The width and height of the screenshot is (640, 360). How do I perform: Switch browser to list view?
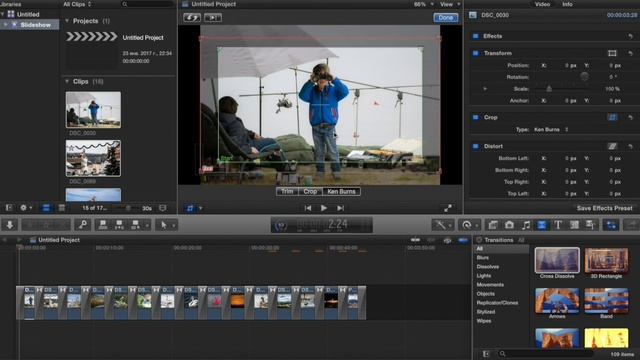(62, 208)
